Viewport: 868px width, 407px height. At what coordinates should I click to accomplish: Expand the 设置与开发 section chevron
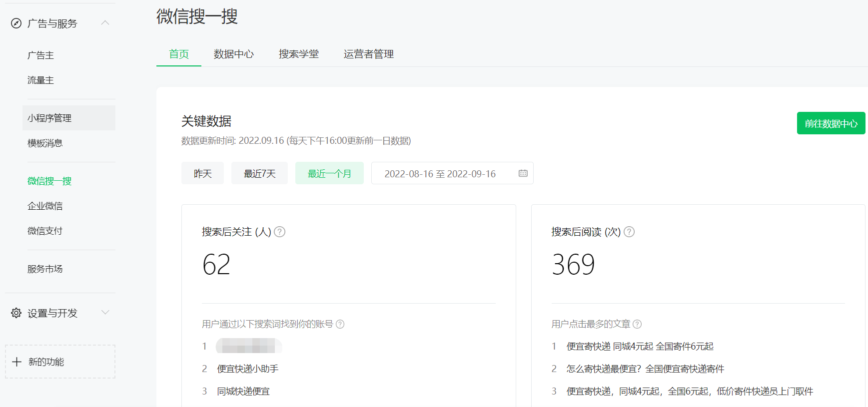pyautogui.click(x=105, y=313)
